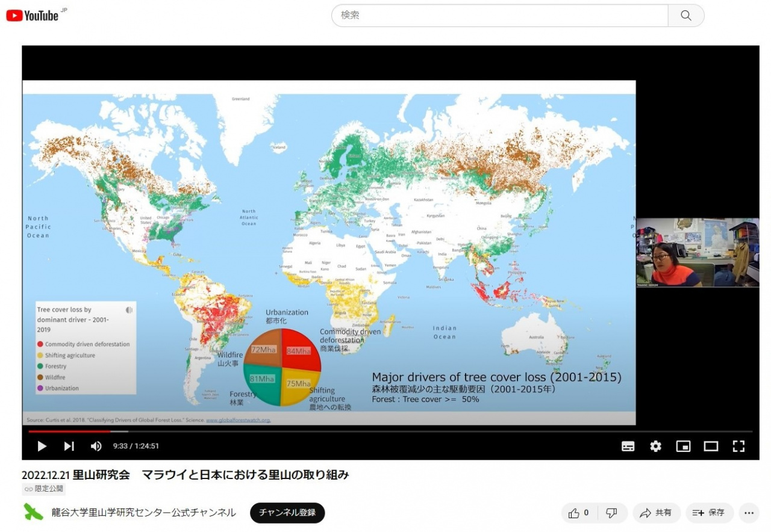Viewport: 771px width, 532px height.
Task: Open the video settings gear menu
Action: click(x=655, y=446)
